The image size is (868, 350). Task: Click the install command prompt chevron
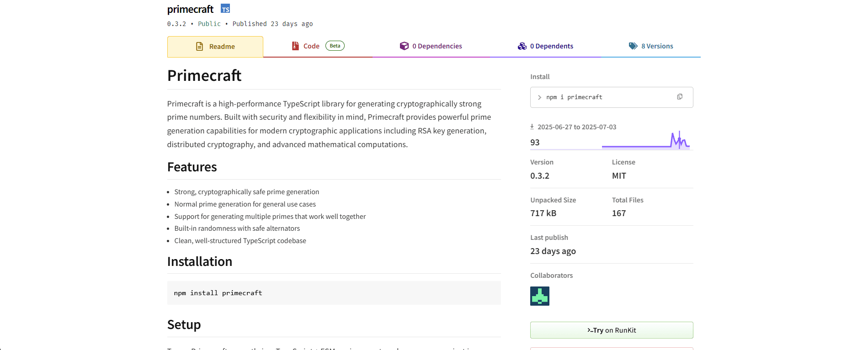[x=540, y=97]
